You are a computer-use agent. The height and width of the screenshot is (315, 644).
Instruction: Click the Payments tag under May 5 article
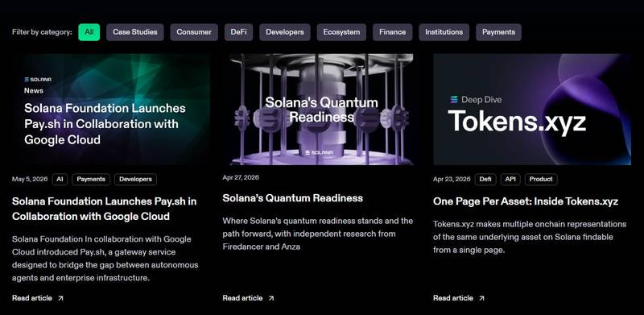coord(91,180)
